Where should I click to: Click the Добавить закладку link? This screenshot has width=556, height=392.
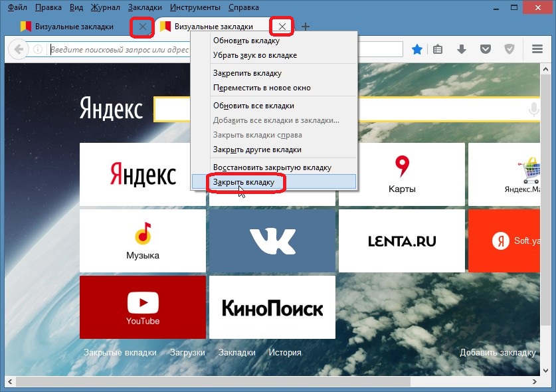498,352
